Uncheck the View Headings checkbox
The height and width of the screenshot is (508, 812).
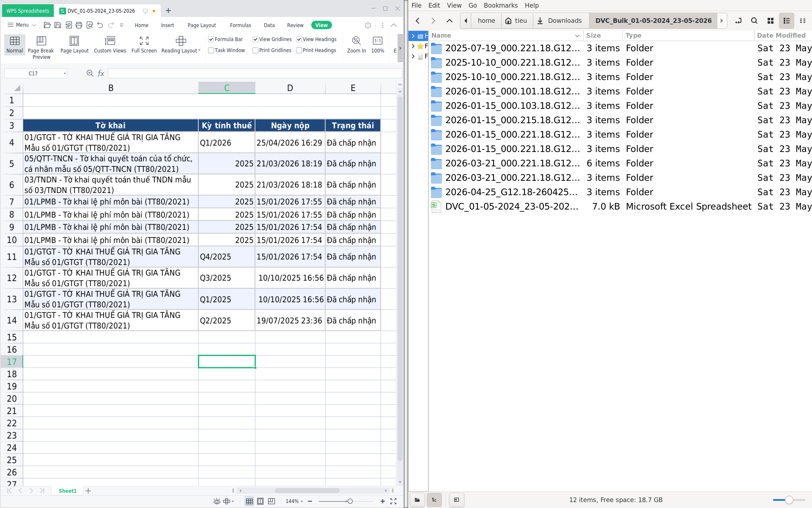(299, 39)
